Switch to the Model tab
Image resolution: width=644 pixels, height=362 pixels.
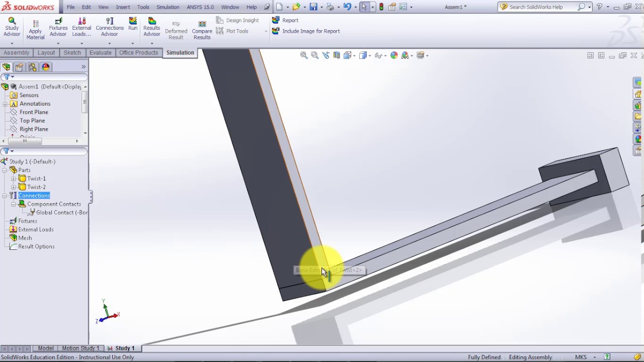pos(45,348)
